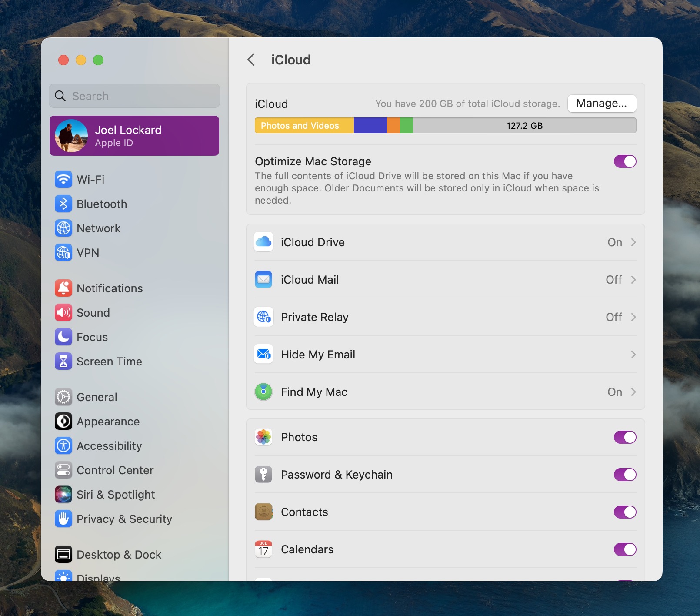Click the Password & Keychain key icon

(263, 474)
